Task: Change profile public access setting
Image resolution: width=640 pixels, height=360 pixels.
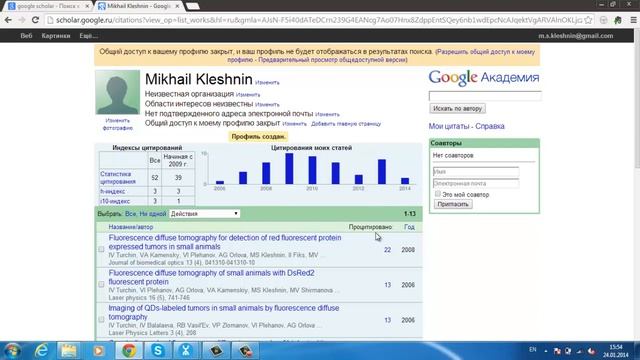Action: pyautogui.click(x=294, y=124)
